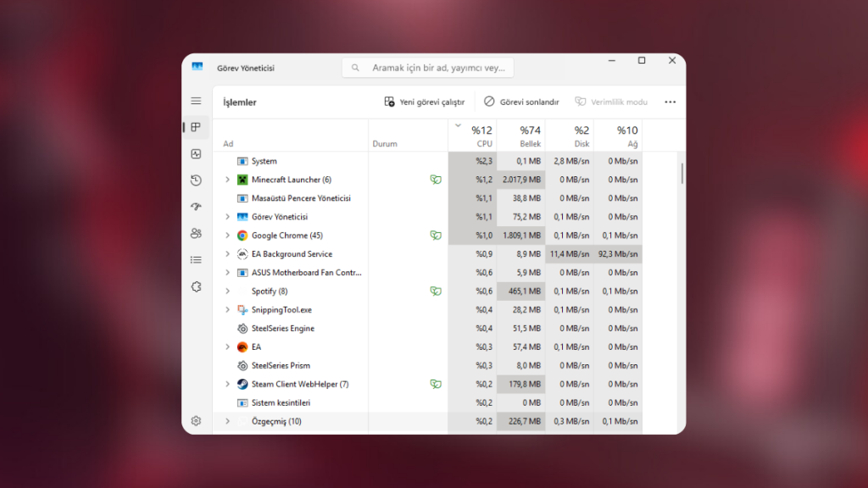
Task: Select the Masaüstü Pencere Yöneticisi row
Action: 428,198
